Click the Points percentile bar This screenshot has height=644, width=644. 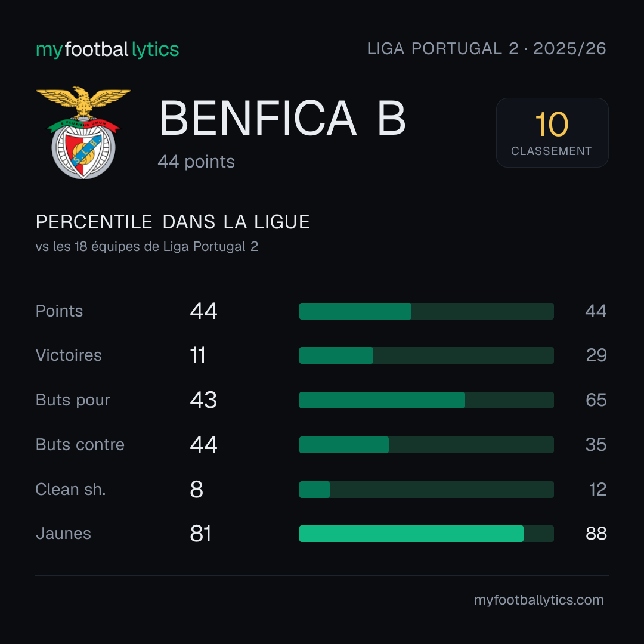point(426,311)
